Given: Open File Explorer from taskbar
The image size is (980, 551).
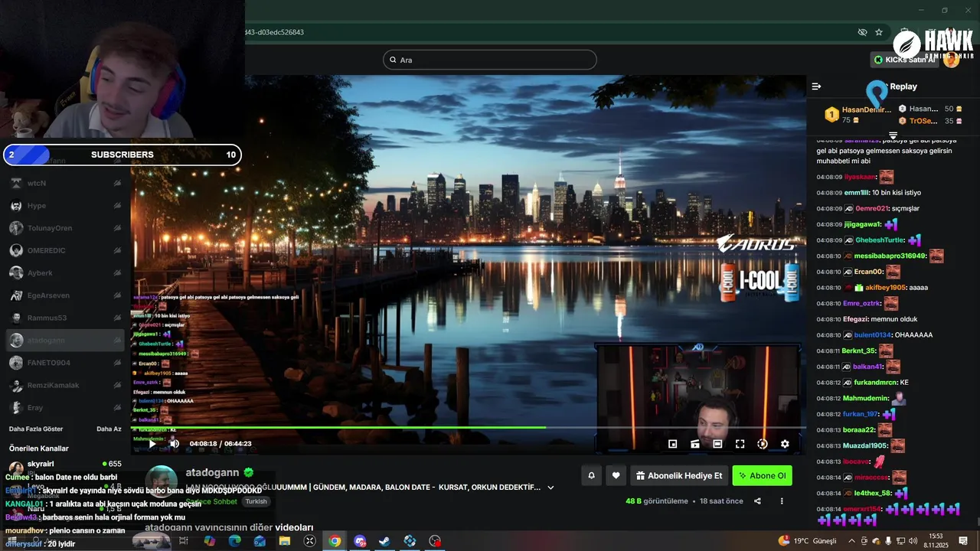Looking at the screenshot, I should 285,541.
